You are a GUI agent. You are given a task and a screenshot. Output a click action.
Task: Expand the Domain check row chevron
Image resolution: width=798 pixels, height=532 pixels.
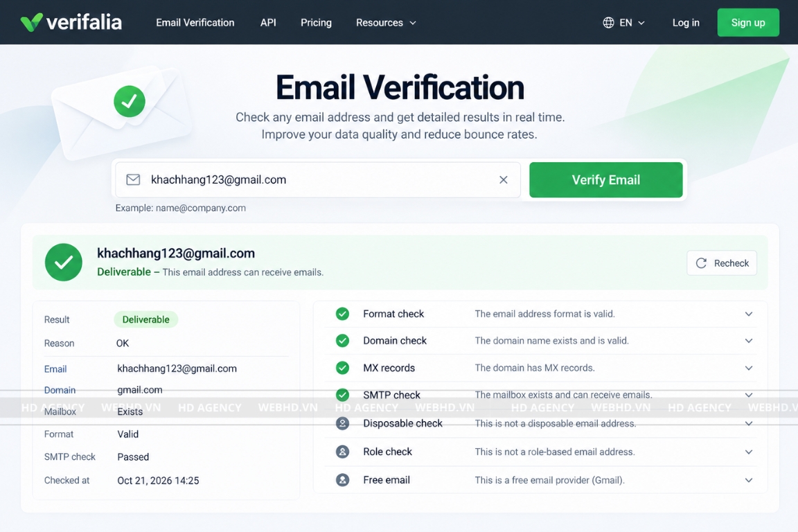(x=749, y=341)
